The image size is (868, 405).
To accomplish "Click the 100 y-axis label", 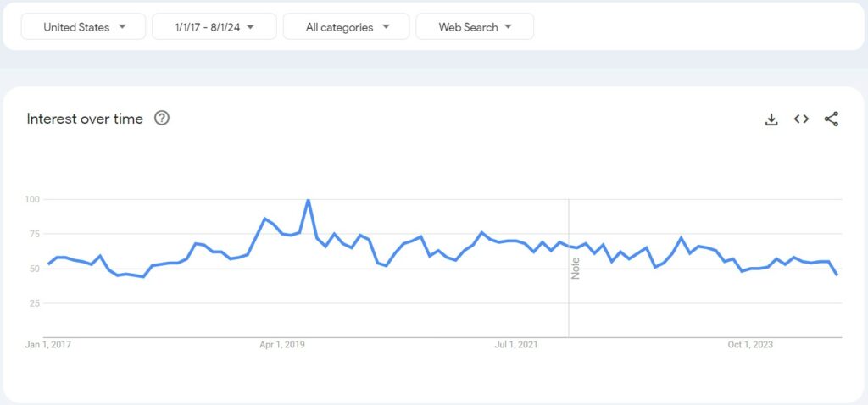I will pos(34,199).
